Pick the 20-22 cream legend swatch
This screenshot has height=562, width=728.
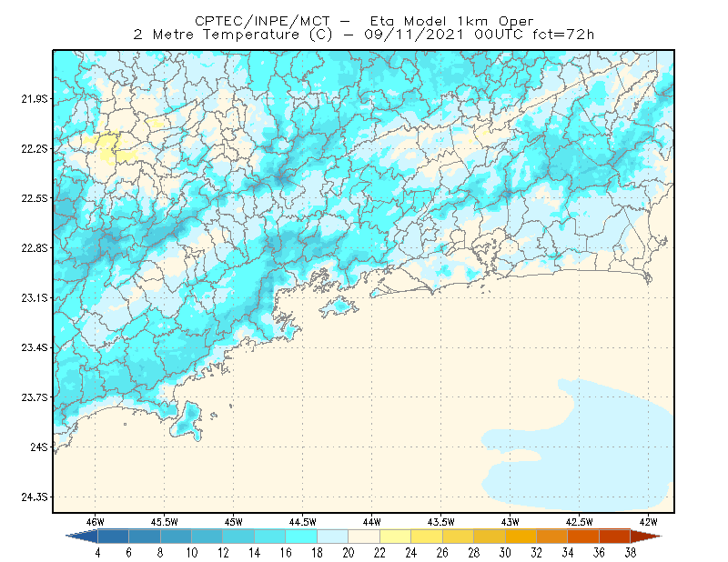pos(364,537)
